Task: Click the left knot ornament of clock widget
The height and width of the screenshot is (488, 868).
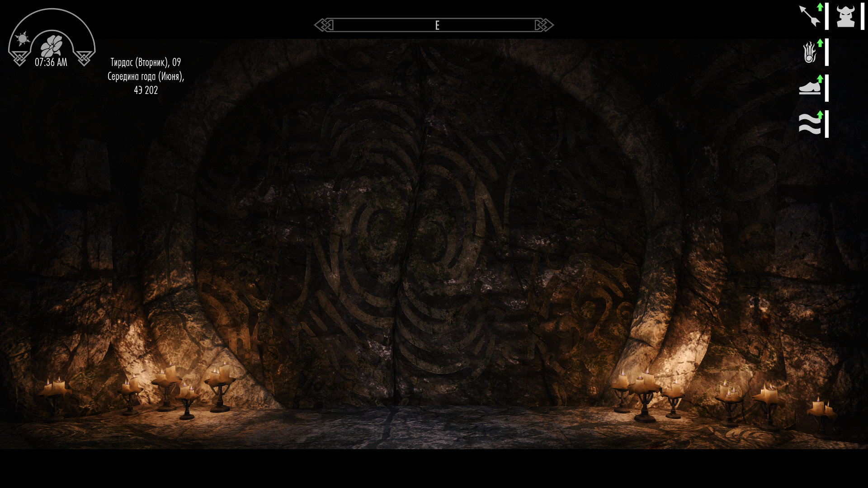Action: [x=19, y=58]
